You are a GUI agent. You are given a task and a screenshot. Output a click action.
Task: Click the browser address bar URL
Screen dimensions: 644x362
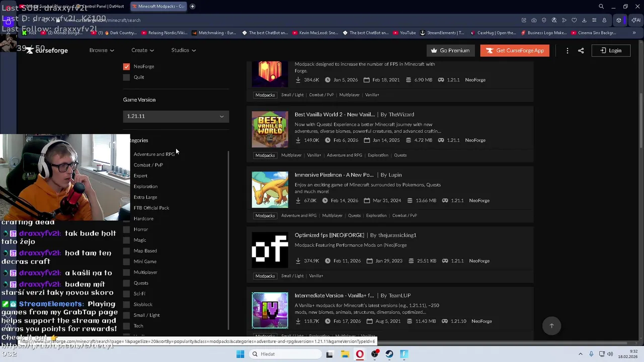pos(103,20)
